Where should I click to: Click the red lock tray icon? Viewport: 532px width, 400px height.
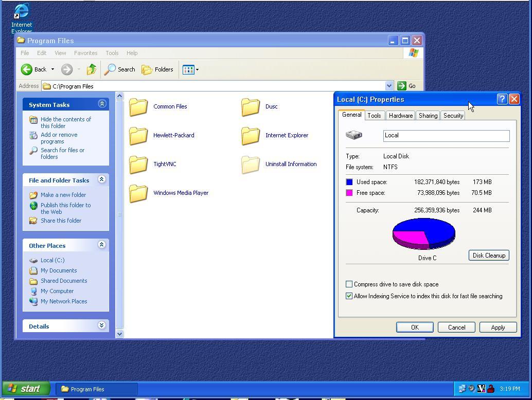pyautogui.click(x=491, y=389)
